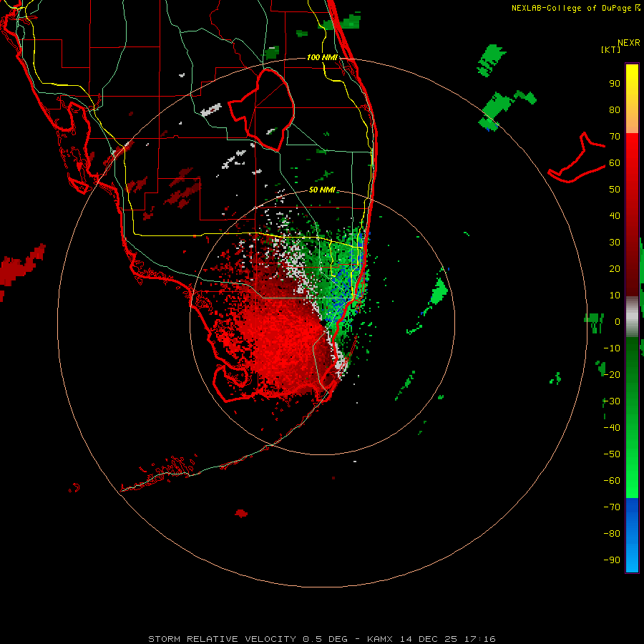This screenshot has width=644, height=644.
Task: Click the 30 value on the velocity scale
Action: click(x=615, y=243)
